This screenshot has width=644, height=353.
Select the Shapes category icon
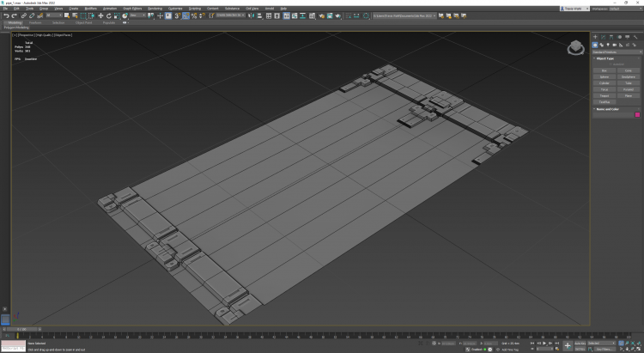[x=601, y=45]
